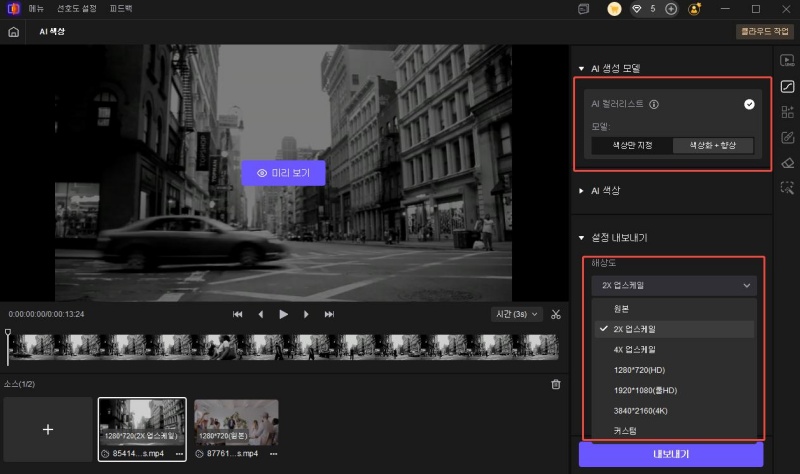Viewport: 800px width, 474px height.
Task: Click the home icon in top bar
Action: [x=13, y=31]
